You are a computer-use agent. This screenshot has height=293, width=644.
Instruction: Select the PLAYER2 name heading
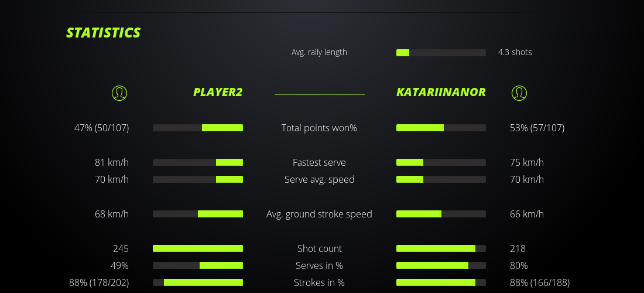tap(218, 92)
